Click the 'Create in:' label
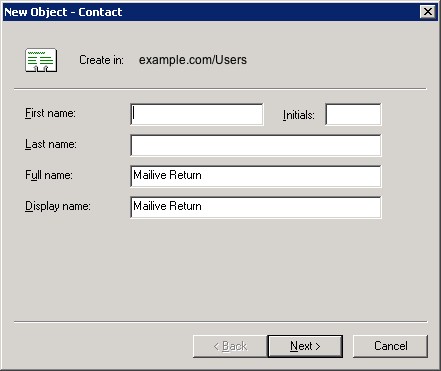441x371 pixels. tap(101, 60)
